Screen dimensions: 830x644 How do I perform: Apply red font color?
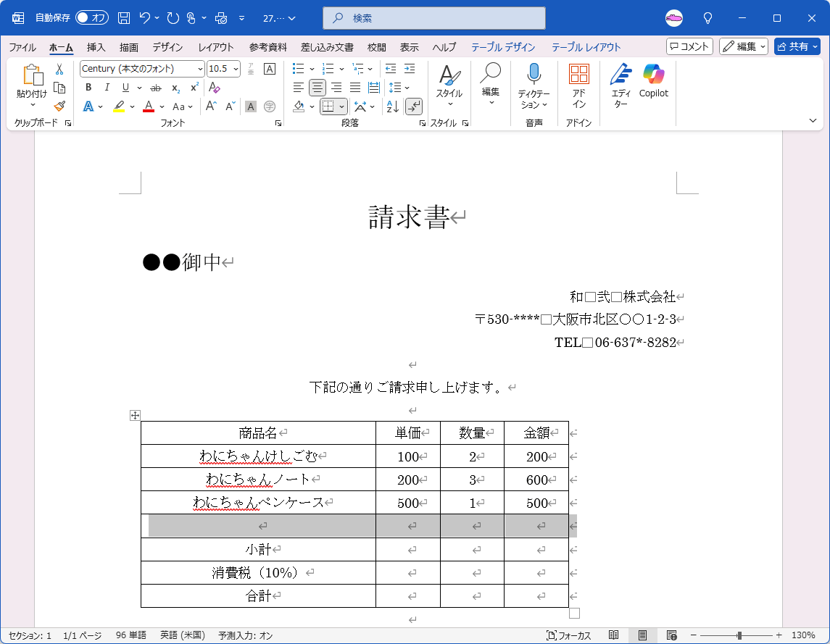[x=149, y=106]
